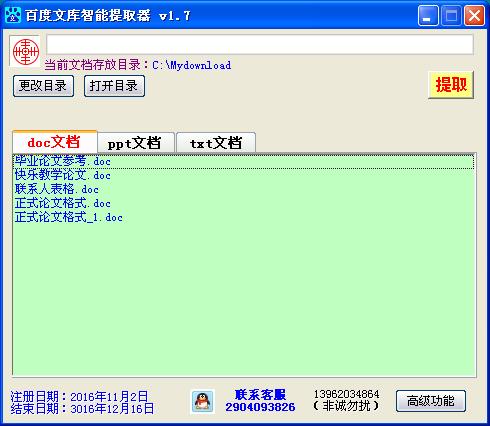Click the 联系客服 contact link
The width and height of the screenshot is (490, 426).
tap(260, 395)
